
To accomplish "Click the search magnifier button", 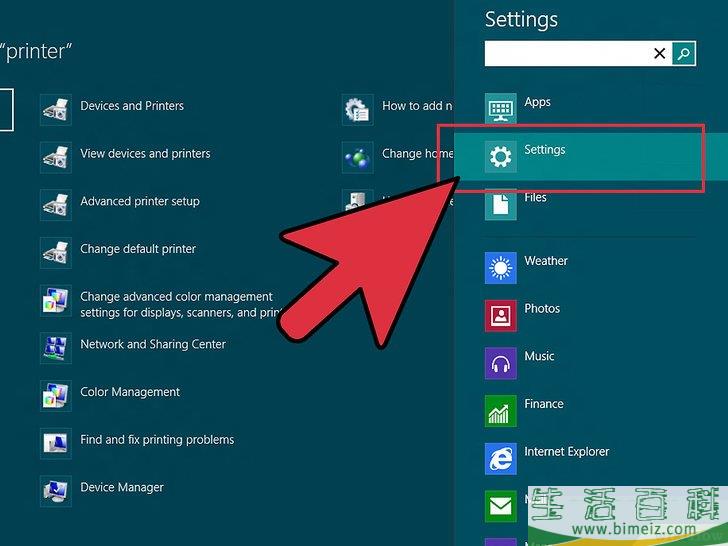I will 683,54.
